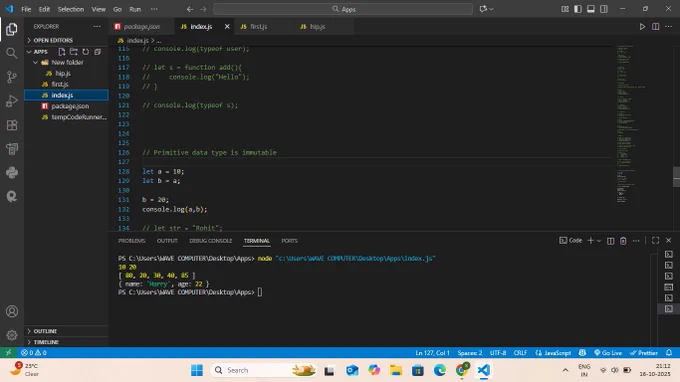Go back with the navigation arrow
Image resolution: width=680 pixels, height=382 pixels.
click(190, 9)
